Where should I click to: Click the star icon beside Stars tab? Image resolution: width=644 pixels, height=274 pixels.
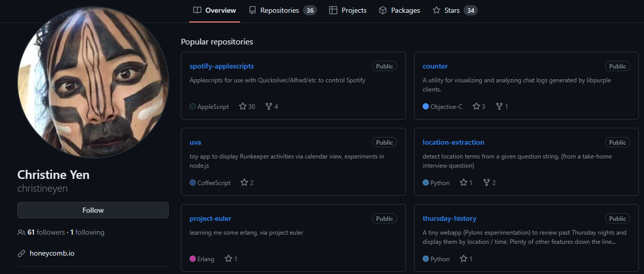click(436, 10)
